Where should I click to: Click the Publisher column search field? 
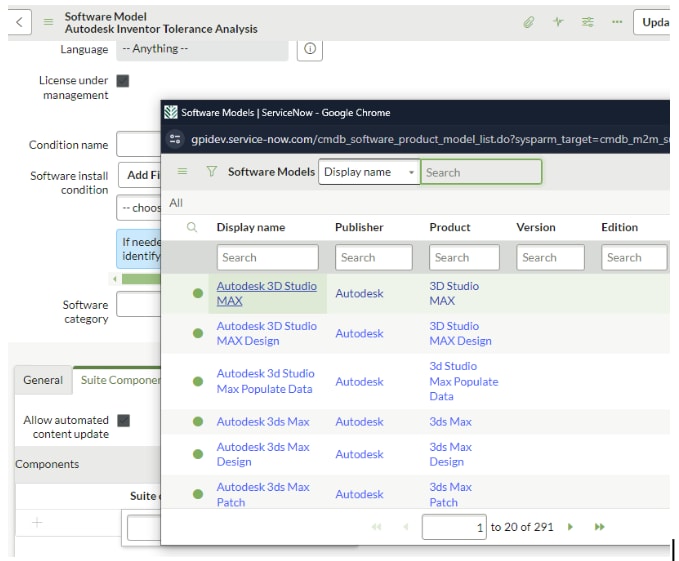point(373,257)
